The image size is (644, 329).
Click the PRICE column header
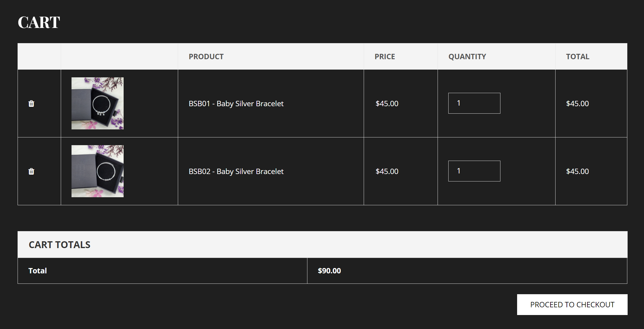pyautogui.click(x=385, y=57)
